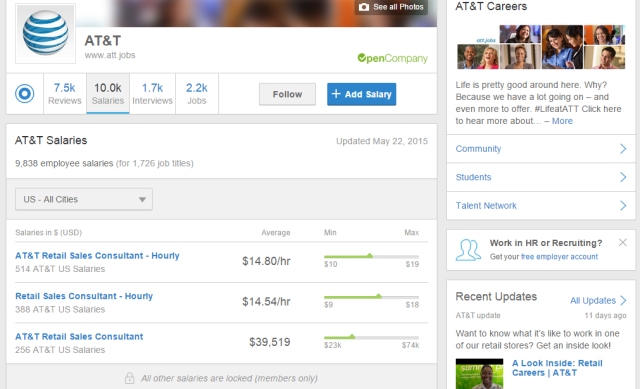The height and width of the screenshot is (389, 640).
Task: Click the HR people silhouette icon
Action: 468,250
